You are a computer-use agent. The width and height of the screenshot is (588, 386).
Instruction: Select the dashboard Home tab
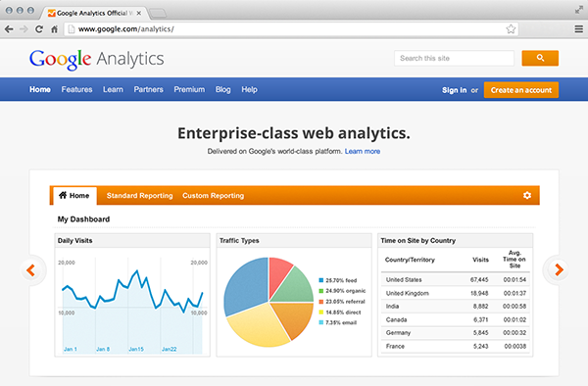click(x=74, y=196)
